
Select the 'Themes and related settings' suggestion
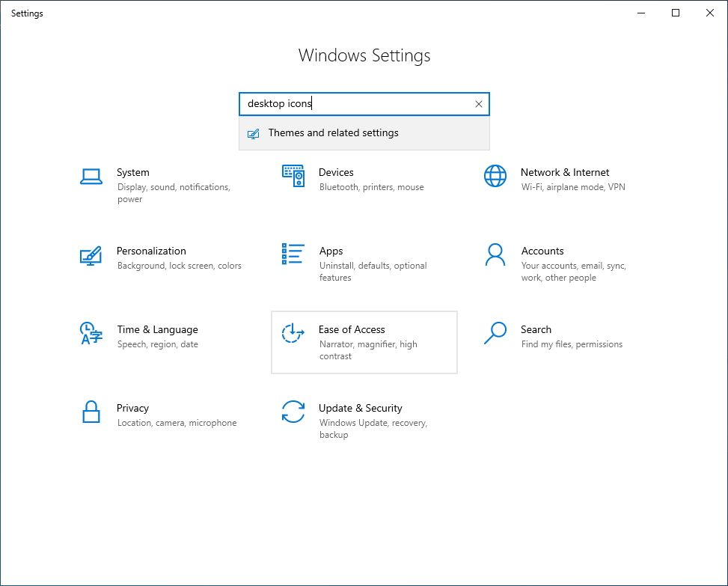(334, 132)
